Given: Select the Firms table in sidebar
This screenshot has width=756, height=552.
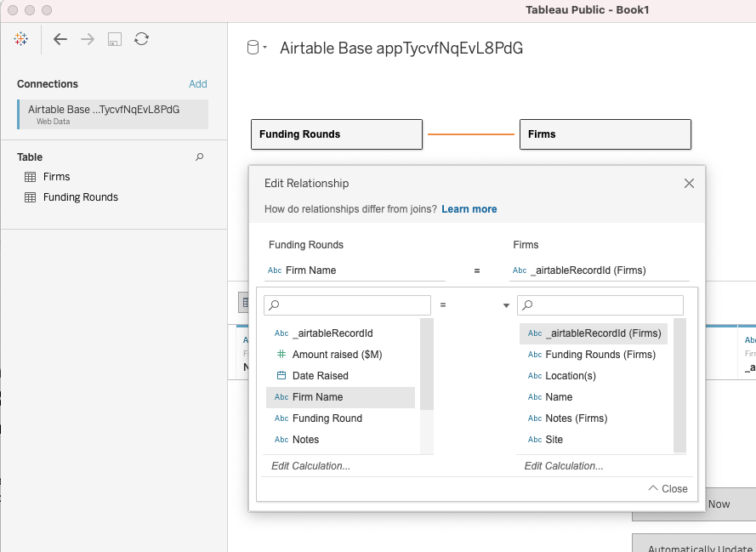Looking at the screenshot, I should (56, 177).
